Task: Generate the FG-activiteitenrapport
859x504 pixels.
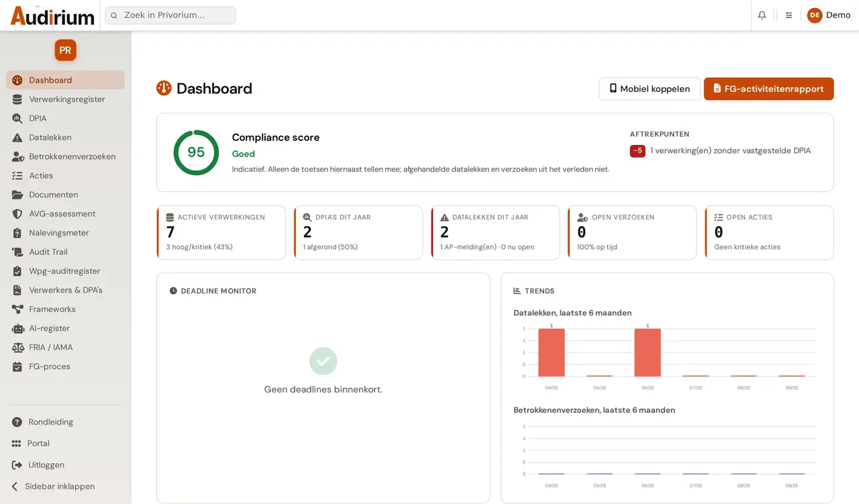Action: click(768, 89)
